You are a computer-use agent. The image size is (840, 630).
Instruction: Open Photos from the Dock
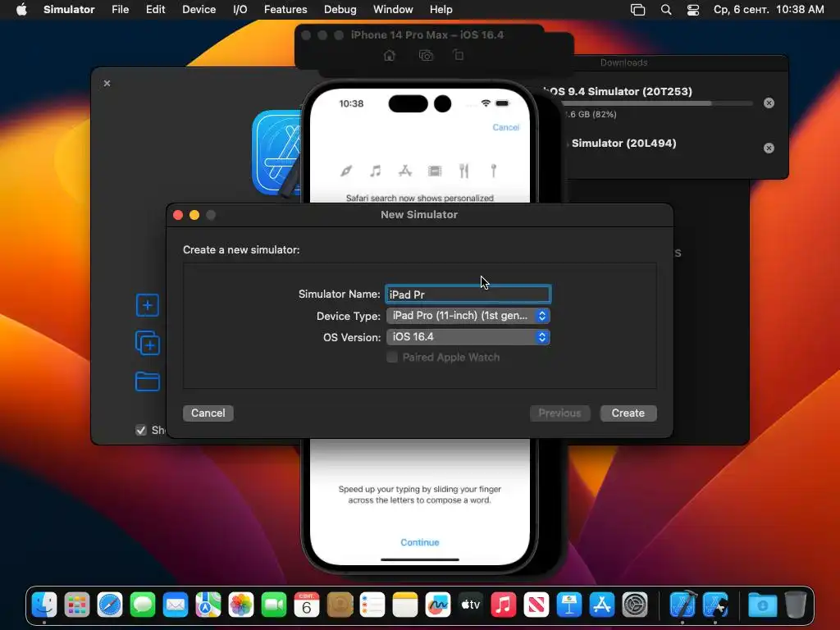point(241,605)
